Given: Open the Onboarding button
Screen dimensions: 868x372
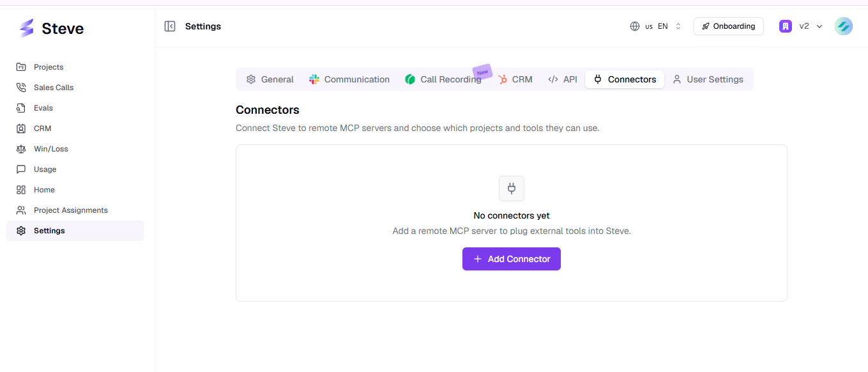Looking at the screenshot, I should 729,26.
